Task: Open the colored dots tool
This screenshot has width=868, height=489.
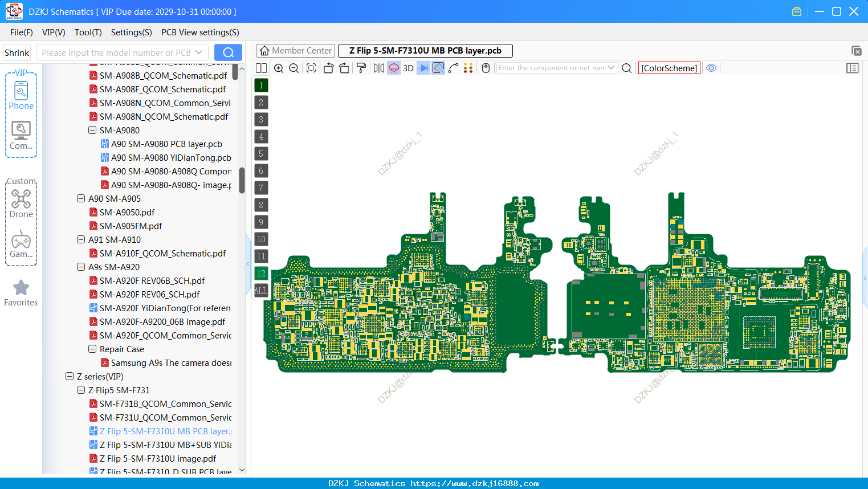Action: coord(468,68)
